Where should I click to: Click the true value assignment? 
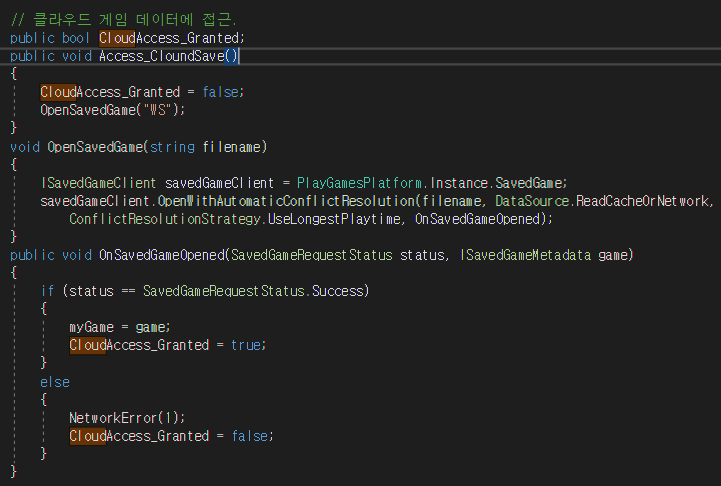click(x=246, y=345)
